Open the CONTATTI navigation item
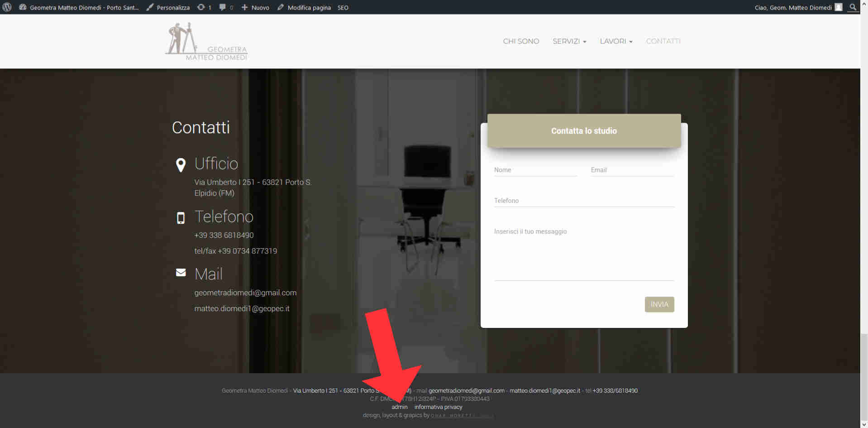This screenshot has width=868, height=428. click(663, 41)
